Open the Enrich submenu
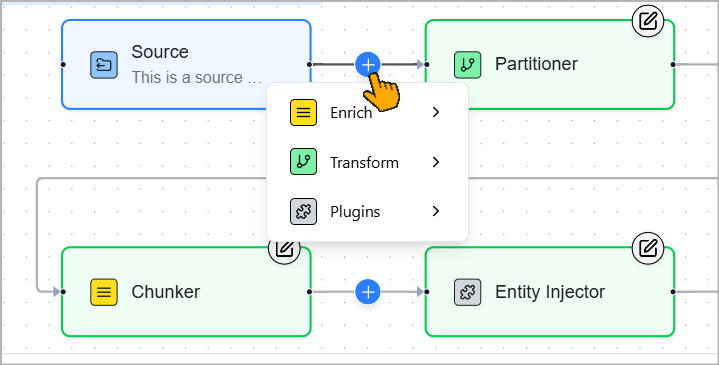 coord(367,112)
